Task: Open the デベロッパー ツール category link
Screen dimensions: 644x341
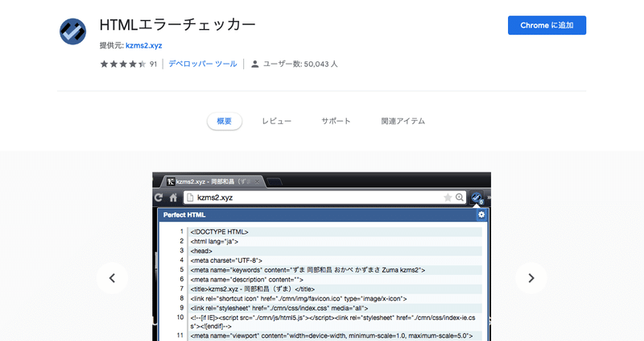Action: tap(203, 64)
